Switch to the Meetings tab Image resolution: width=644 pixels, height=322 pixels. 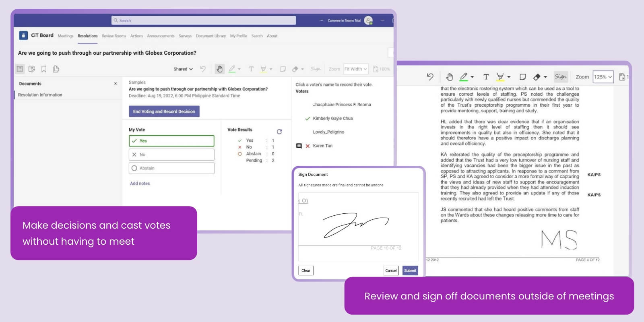pyautogui.click(x=66, y=36)
